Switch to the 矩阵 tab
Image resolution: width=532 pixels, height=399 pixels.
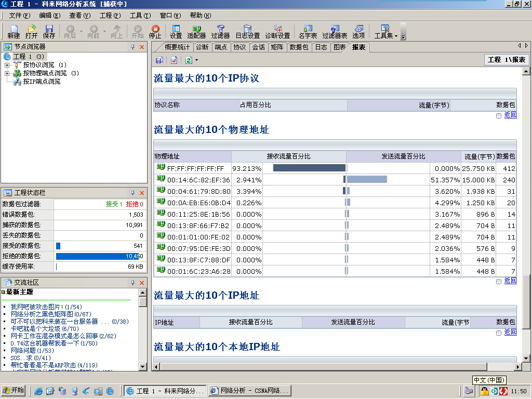click(x=277, y=47)
